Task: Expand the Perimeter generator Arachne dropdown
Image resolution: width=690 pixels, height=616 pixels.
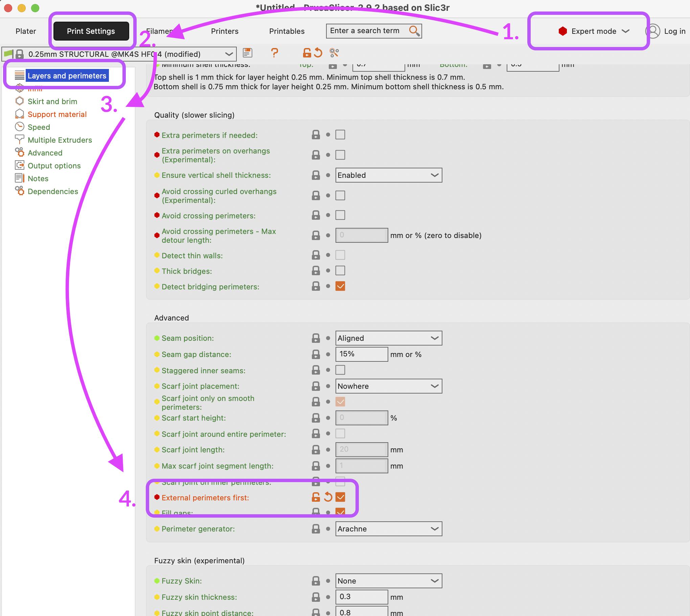Action: coord(388,529)
